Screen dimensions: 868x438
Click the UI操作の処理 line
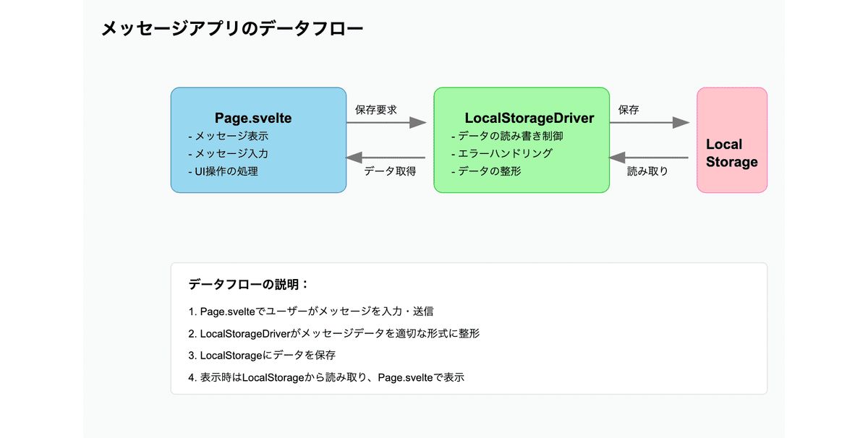(x=223, y=172)
